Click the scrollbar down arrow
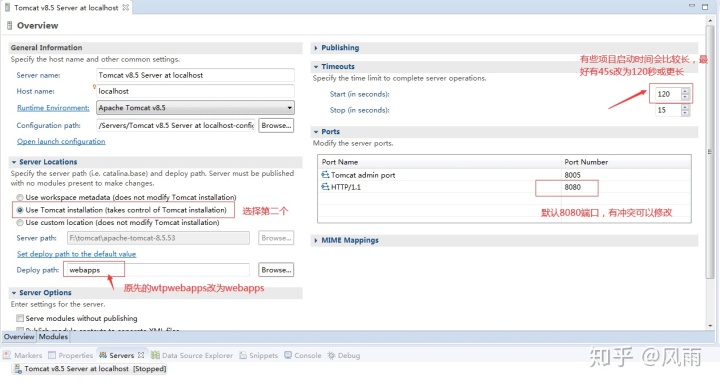 [x=710, y=325]
